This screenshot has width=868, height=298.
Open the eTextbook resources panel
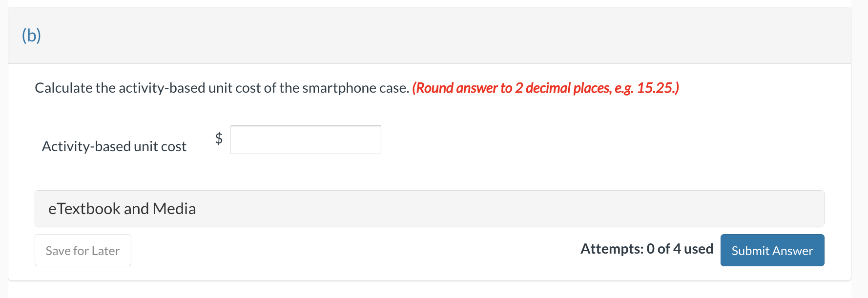pyautogui.click(x=122, y=208)
